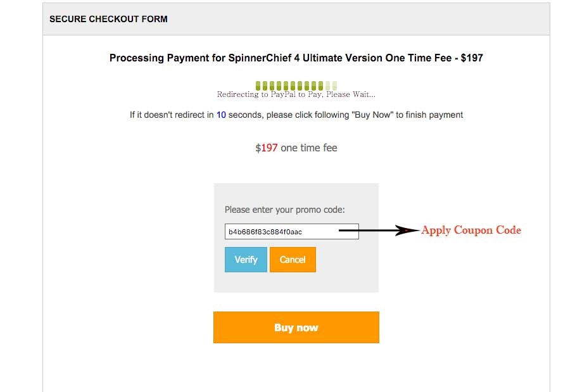
Task: Click the blue Verify button
Action: coord(246,260)
